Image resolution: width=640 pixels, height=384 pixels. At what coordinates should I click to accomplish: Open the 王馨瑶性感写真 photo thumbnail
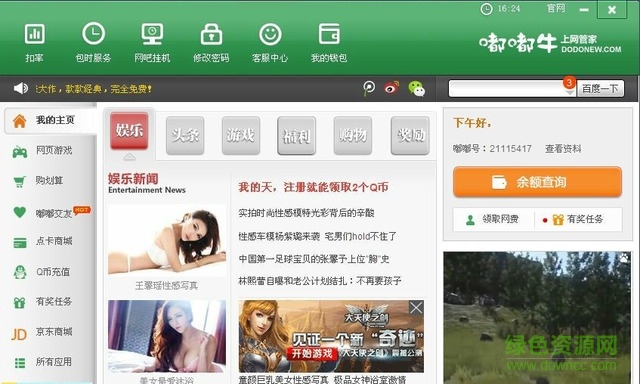click(x=167, y=240)
